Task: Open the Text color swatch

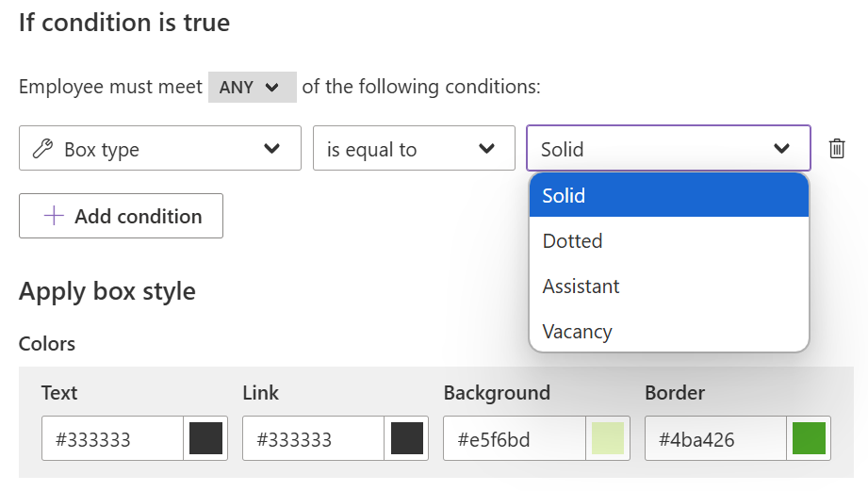Action: click(x=206, y=438)
